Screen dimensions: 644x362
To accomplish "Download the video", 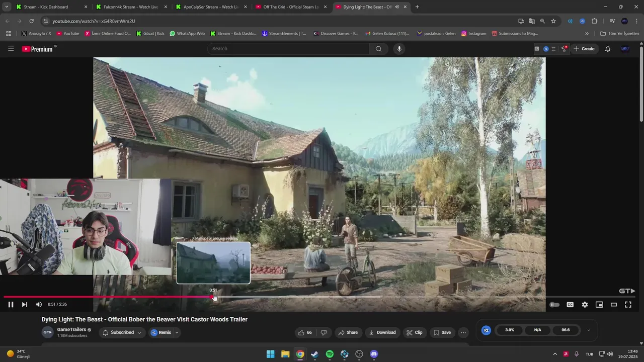I will [382, 332].
